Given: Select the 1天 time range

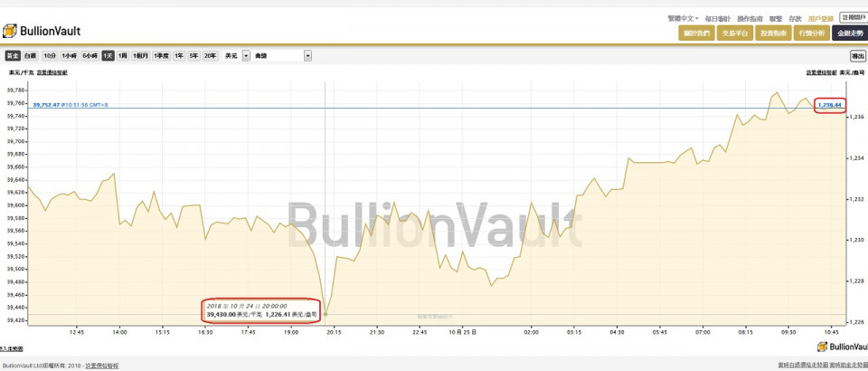Looking at the screenshot, I should coord(108,56).
